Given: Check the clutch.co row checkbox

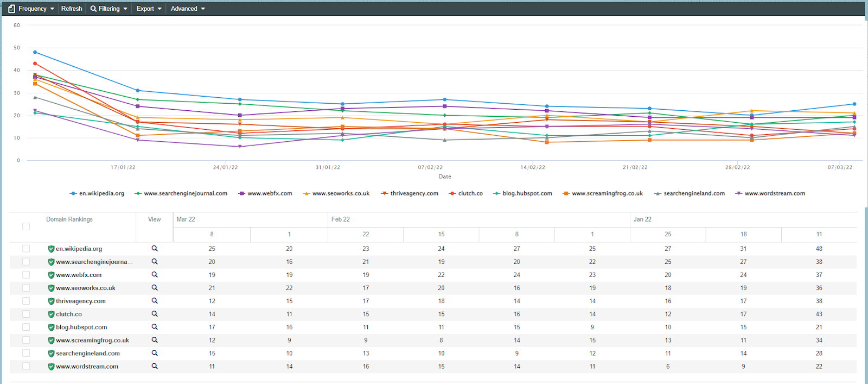Looking at the screenshot, I should [x=26, y=314].
